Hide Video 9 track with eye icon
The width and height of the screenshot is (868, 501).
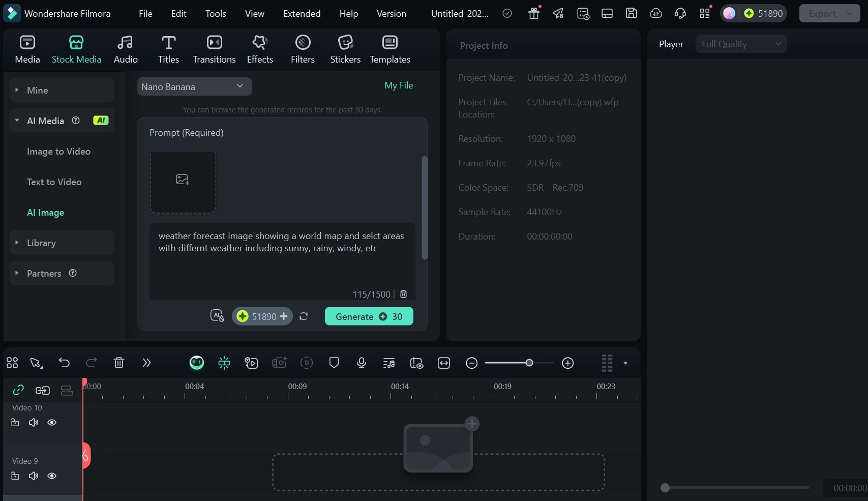click(52, 476)
